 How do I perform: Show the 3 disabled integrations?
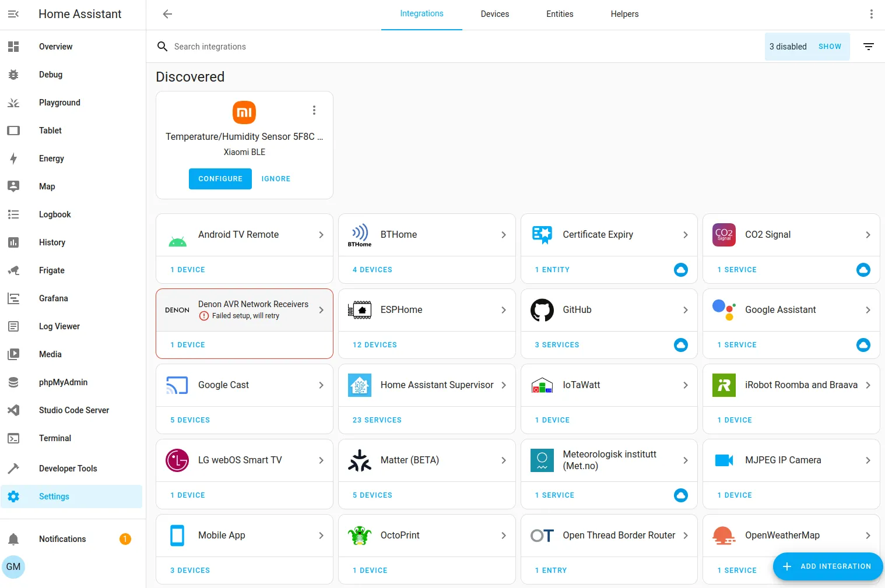click(830, 46)
